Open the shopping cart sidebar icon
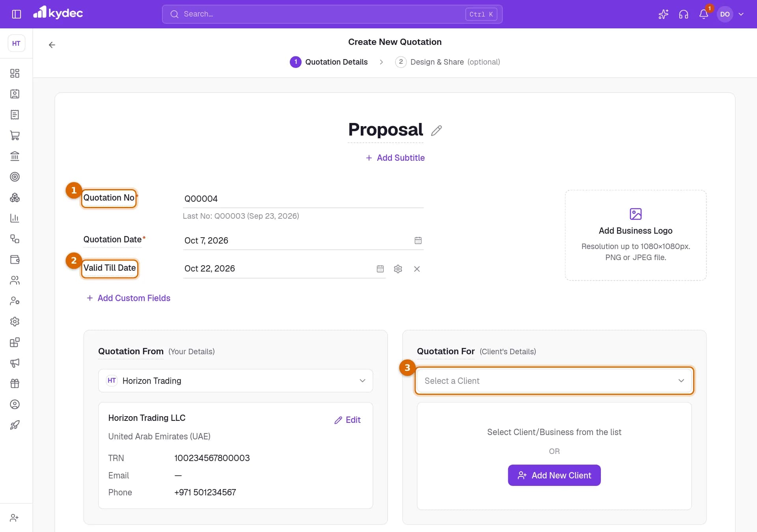The width and height of the screenshot is (757, 532). tap(15, 135)
